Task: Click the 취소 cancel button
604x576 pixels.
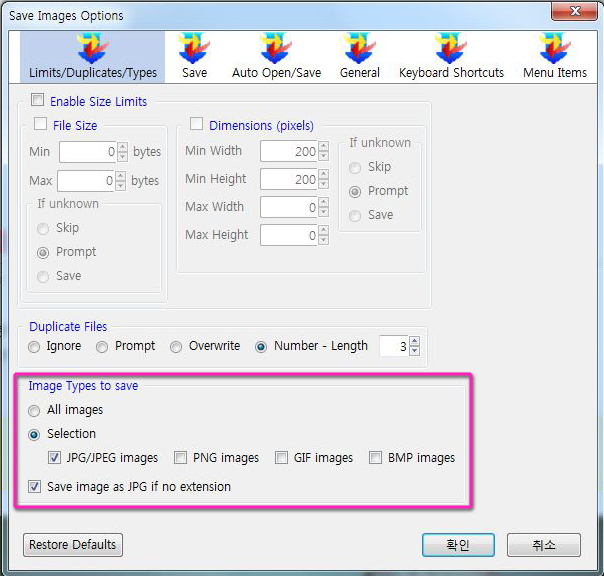Action: [544, 545]
